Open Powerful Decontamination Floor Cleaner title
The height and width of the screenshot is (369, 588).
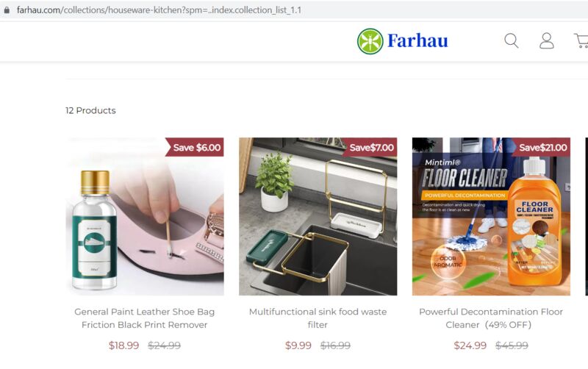coord(491,318)
